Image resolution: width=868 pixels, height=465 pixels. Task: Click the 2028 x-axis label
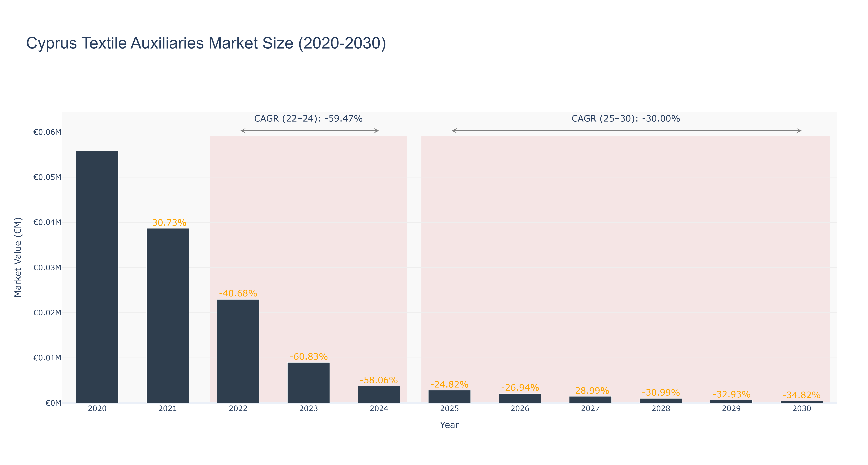(x=661, y=409)
